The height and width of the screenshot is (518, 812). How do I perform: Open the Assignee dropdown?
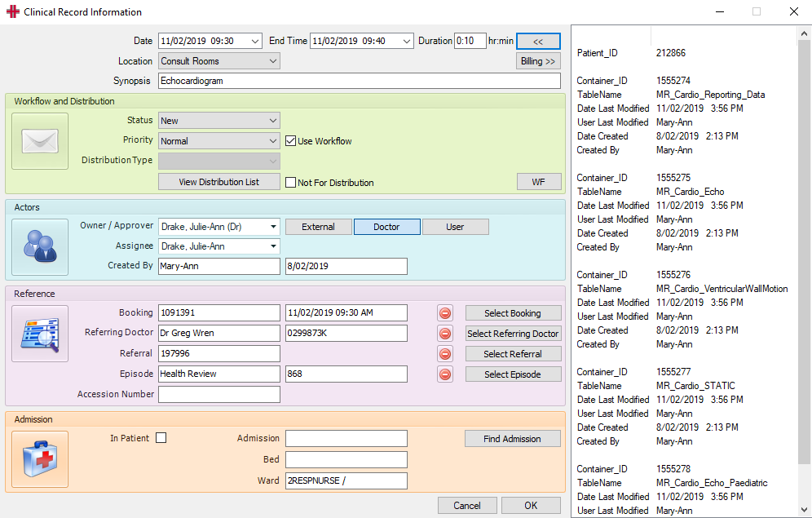point(273,246)
